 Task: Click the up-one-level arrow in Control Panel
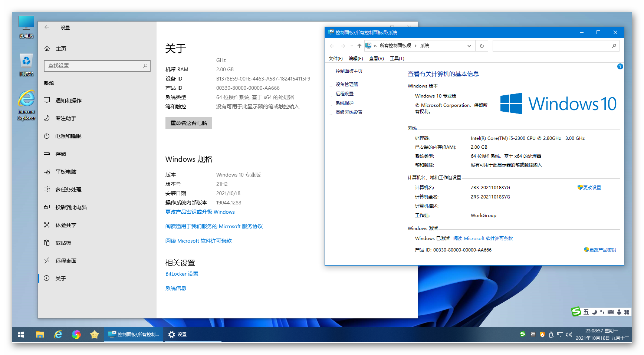pos(359,46)
